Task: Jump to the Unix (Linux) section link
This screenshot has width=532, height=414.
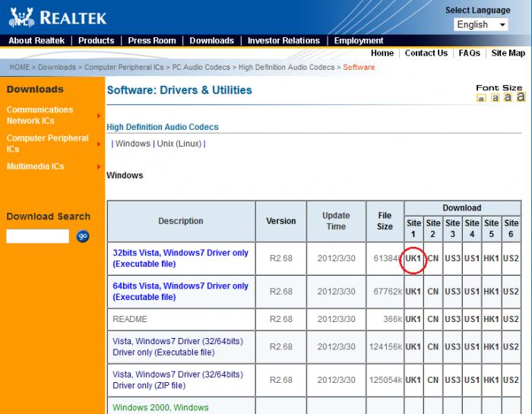Action: click(179, 144)
